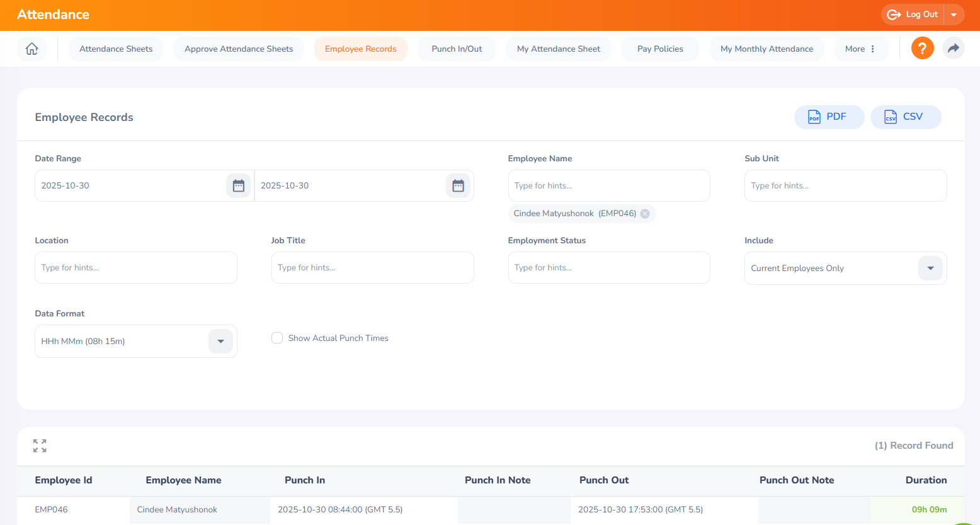This screenshot has width=980, height=525.
Task: Export records as CSV
Action: point(905,117)
